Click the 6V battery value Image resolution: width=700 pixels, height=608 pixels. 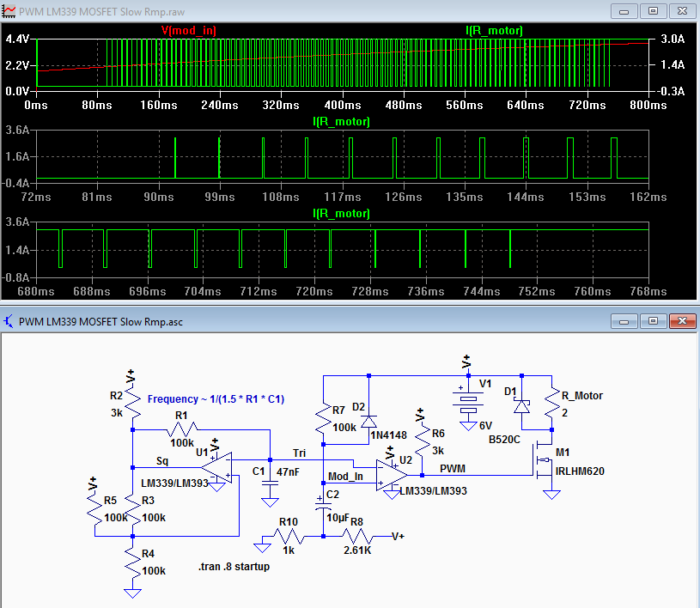point(485,425)
